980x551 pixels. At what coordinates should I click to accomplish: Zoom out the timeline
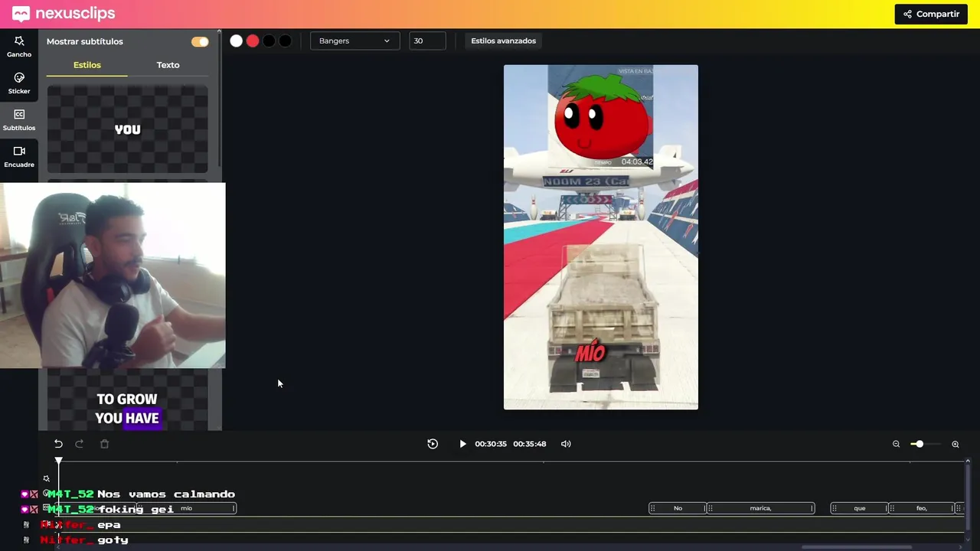pos(896,444)
